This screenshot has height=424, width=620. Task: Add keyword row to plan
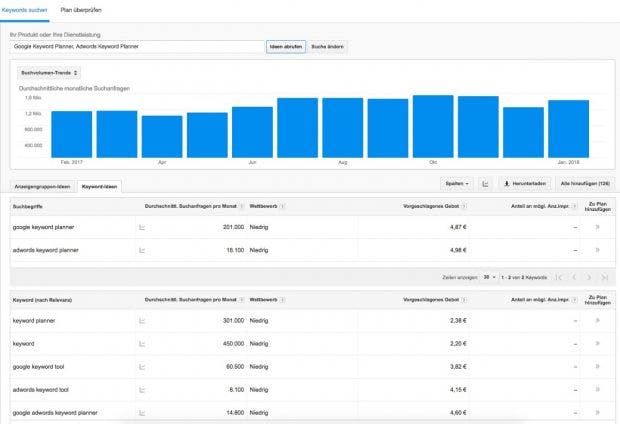coord(597,343)
